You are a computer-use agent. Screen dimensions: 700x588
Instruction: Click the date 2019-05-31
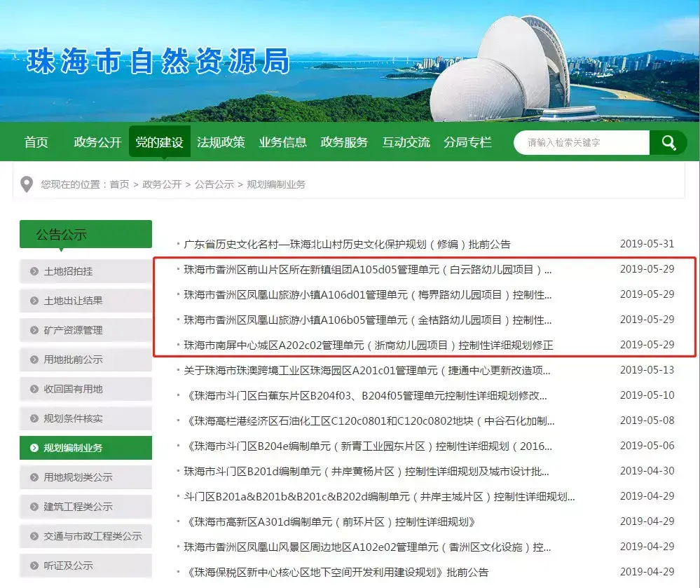pos(647,244)
